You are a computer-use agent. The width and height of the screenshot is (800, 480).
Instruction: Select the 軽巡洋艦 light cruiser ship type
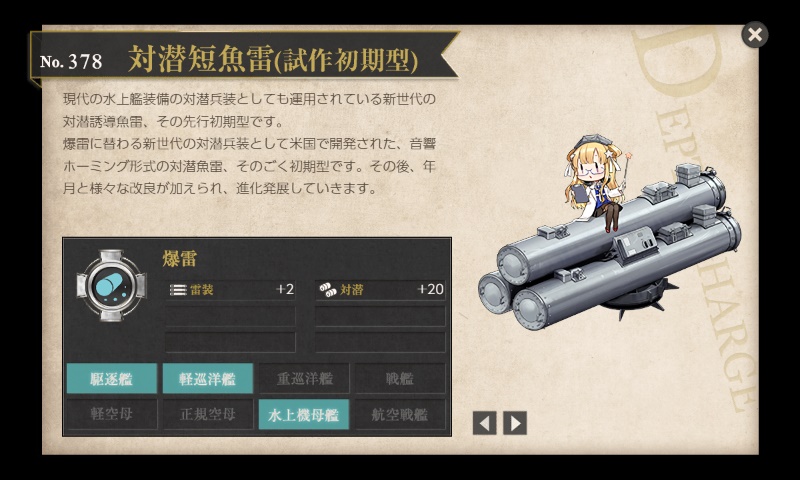click(208, 378)
